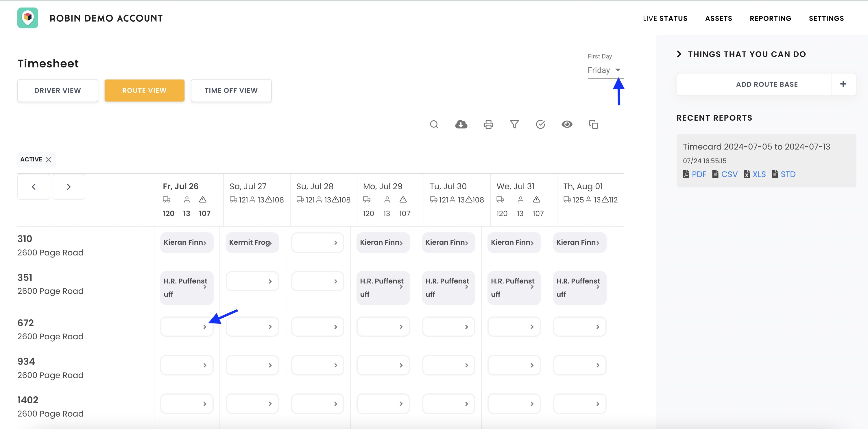Viewport: 868px width, 429px height.
Task: Open the Settings menu
Action: pos(826,19)
